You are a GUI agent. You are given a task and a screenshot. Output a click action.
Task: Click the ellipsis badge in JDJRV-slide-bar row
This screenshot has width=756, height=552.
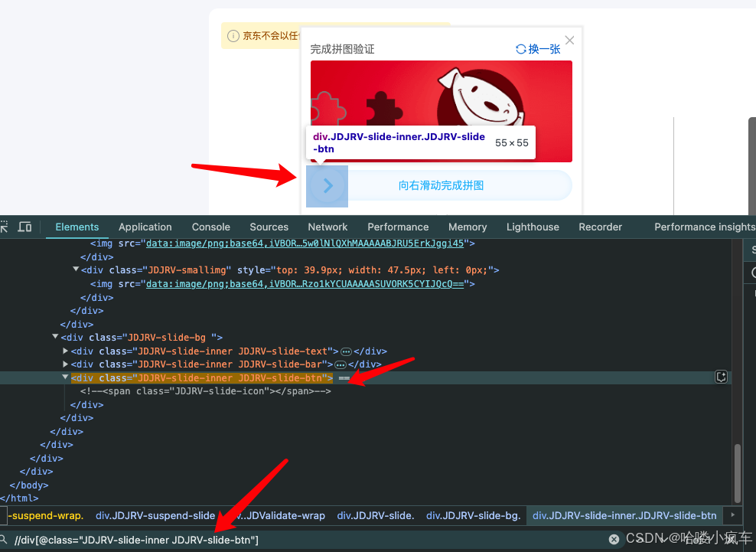341,364
